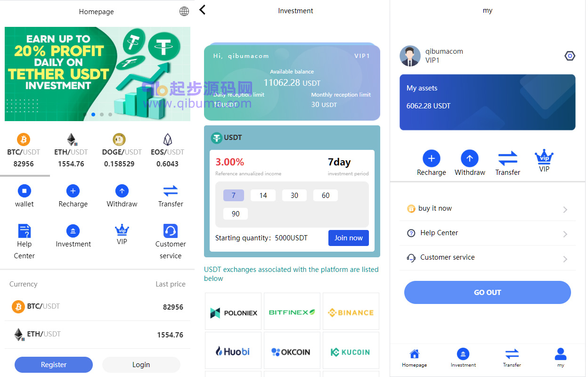Open the wallet icon on Homepage

(24, 191)
